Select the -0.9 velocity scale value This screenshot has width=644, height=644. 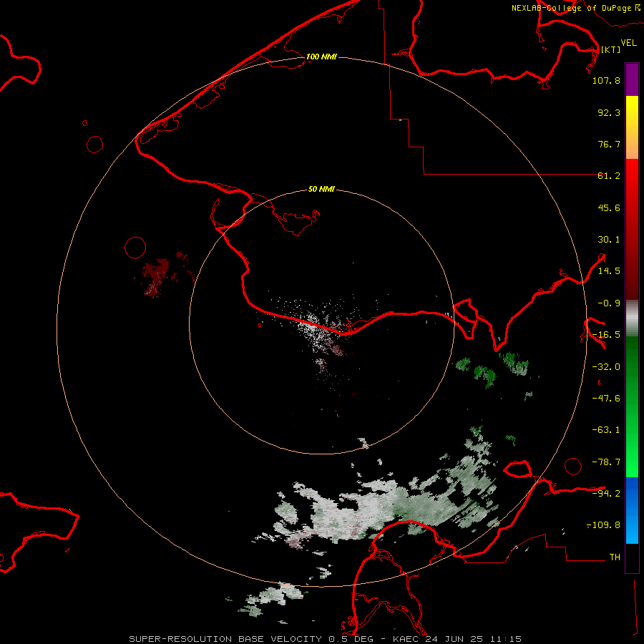(x=609, y=303)
